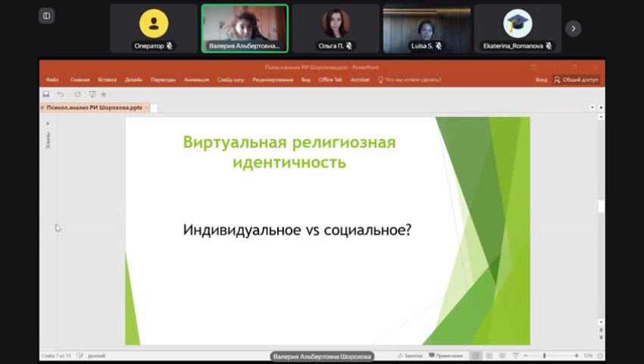
Task: Show next participants with right arrow
Action: pyautogui.click(x=573, y=28)
